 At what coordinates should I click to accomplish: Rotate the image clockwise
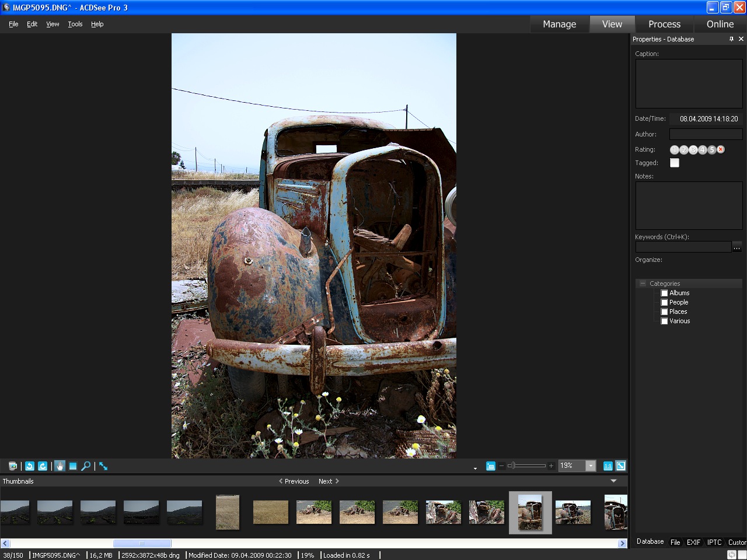42,466
